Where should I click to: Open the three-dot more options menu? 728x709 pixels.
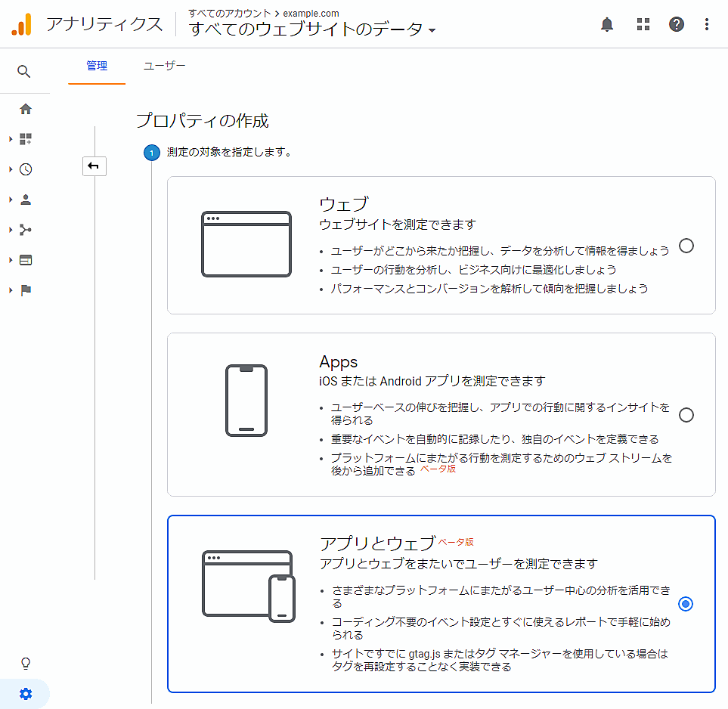point(707,24)
